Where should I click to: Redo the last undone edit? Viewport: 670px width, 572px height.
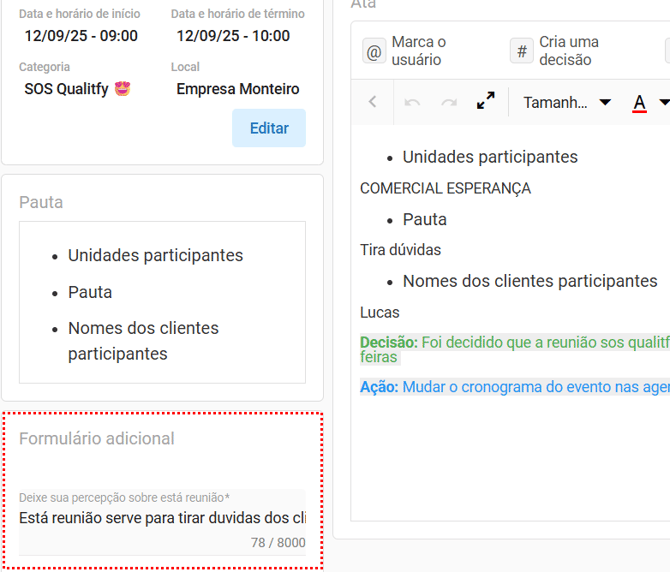(x=449, y=103)
